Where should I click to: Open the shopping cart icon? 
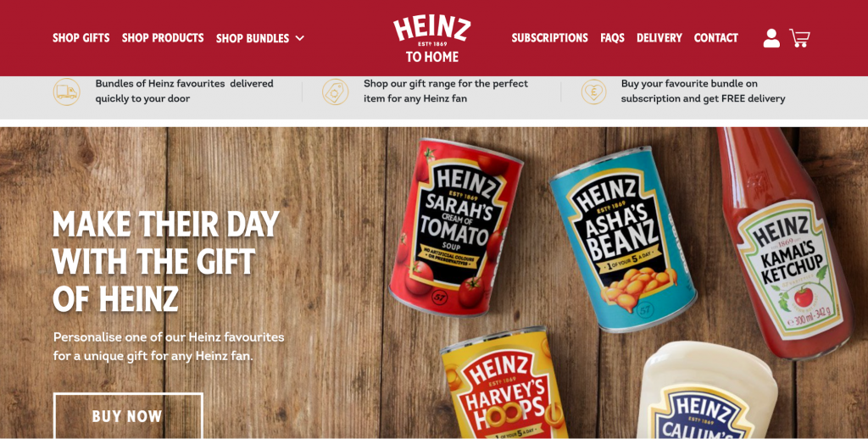coord(800,37)
